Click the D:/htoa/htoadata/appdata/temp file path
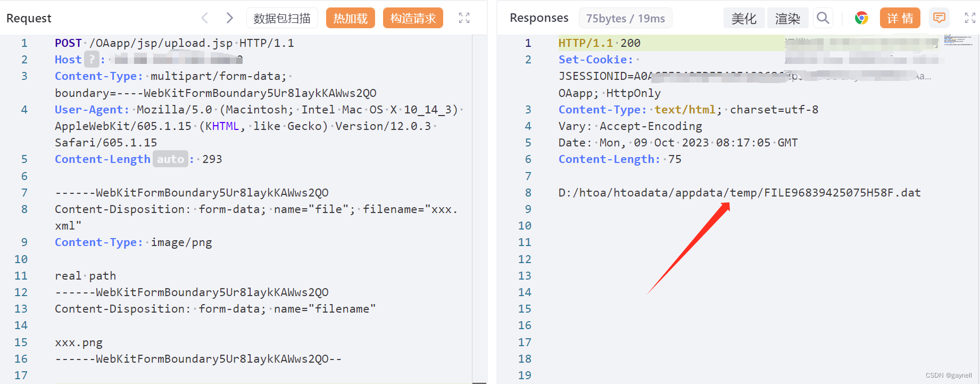This screenshot has width=980, height=384. click(740, 193)
